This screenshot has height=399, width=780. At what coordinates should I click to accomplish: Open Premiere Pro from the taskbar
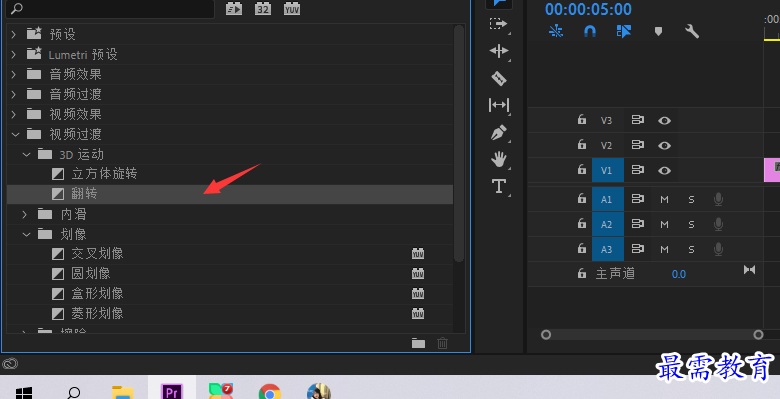(x=172, y=391)
